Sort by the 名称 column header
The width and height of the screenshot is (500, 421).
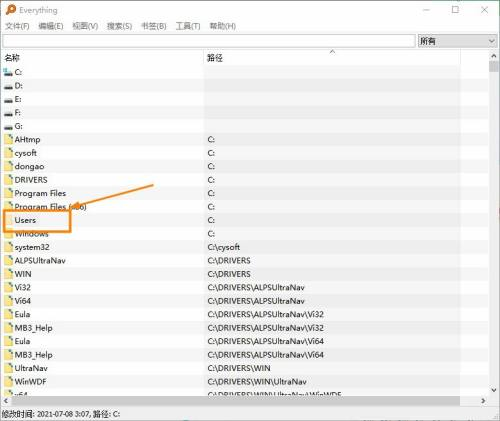(x=12, y=58)
